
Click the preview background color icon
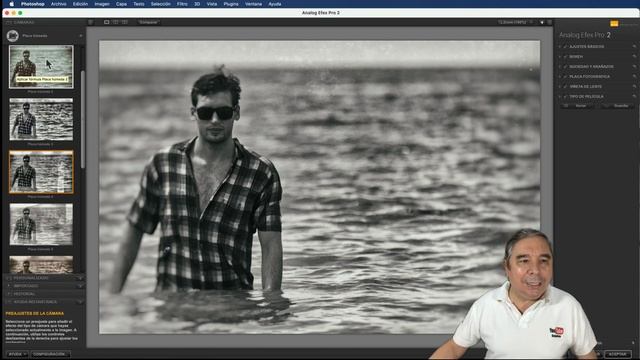(542, 22)
